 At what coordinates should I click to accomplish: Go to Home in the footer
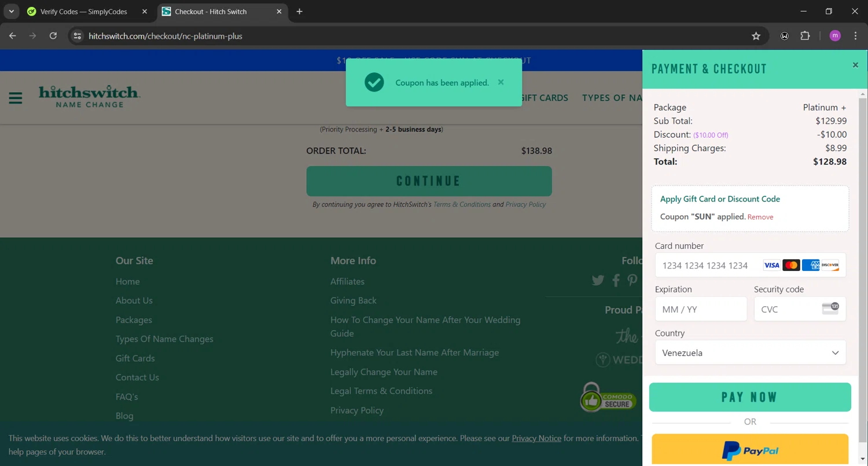click(127, 281)
